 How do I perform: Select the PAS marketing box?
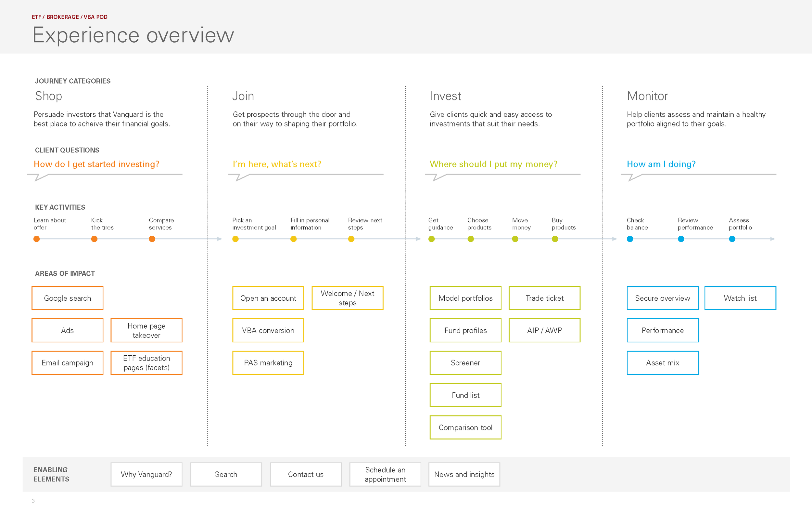(x=268, y=363)
